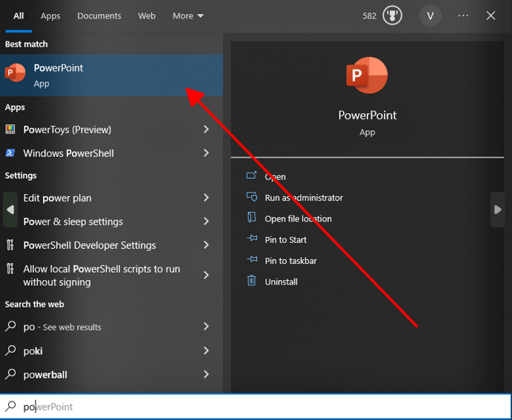Click the right scroll arrow on preview pane
Screen dimensions: 512x420
pos(497,210)
